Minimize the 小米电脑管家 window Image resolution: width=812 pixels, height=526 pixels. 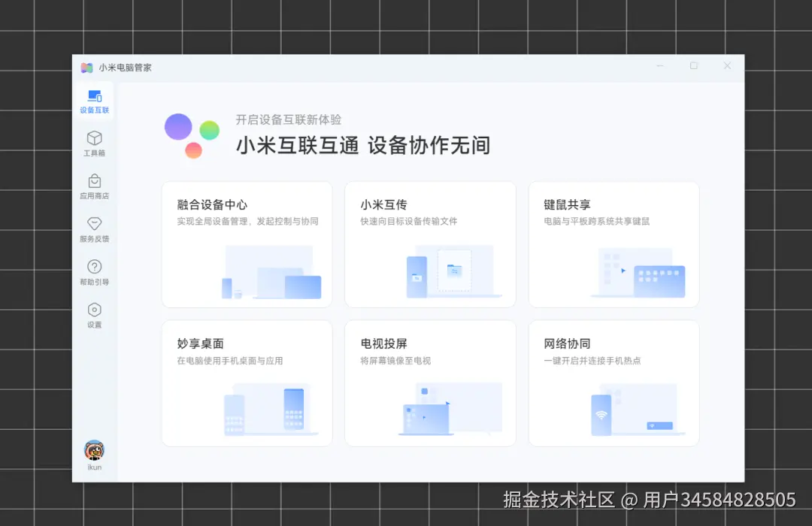660,66
